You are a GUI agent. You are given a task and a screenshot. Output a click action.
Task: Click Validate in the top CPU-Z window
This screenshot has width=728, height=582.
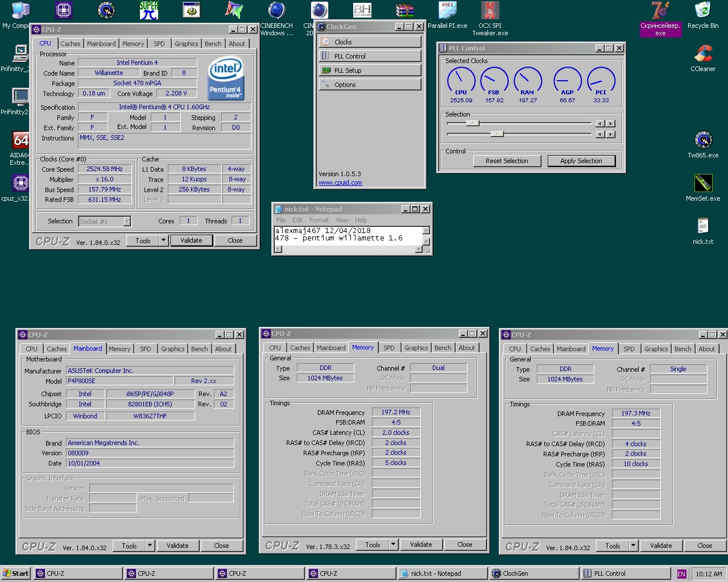click(191, 240)
